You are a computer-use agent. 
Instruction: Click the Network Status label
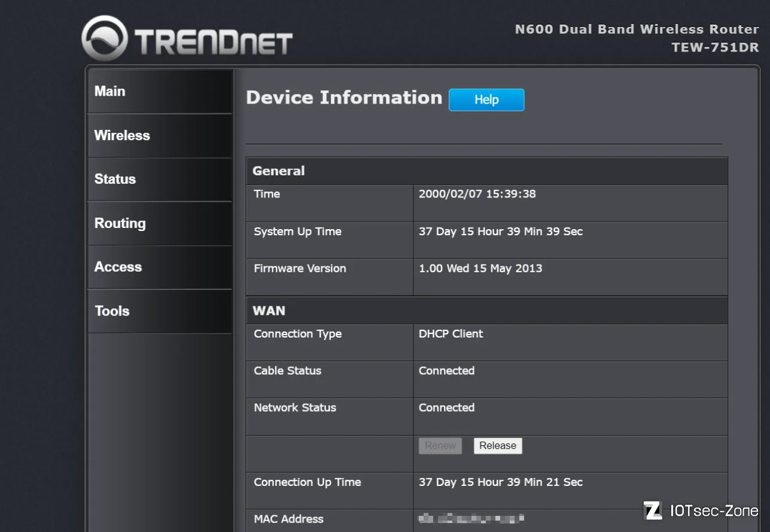[x=295, y=408]
